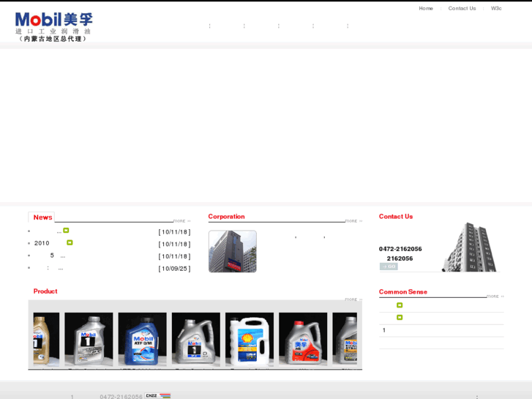Open the Home link in the top navigation
532x399 pixels.
[x=426, y=9]
